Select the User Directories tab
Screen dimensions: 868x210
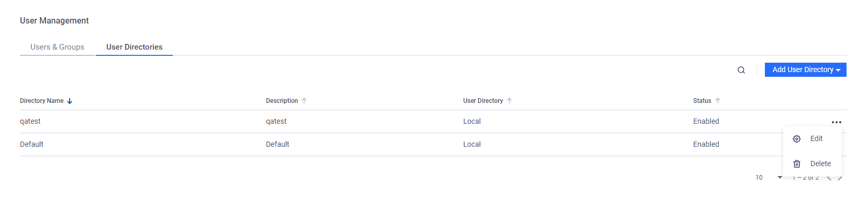135,47
